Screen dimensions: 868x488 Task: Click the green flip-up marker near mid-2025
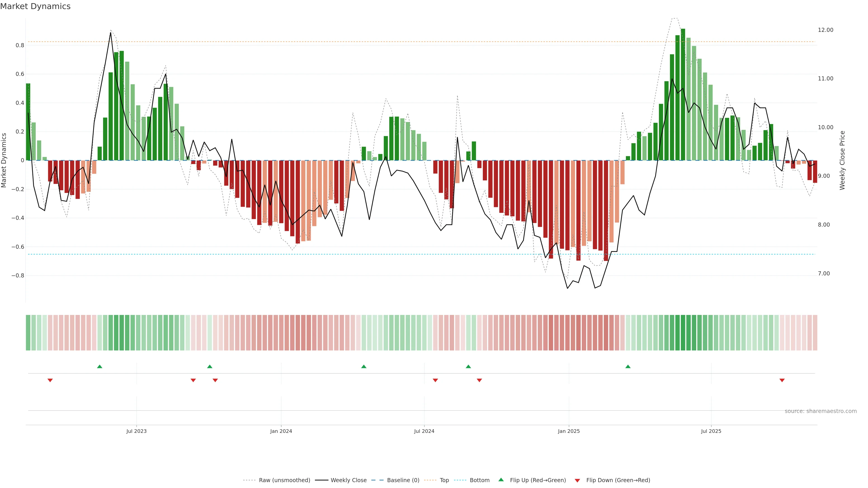pos(628,366)
